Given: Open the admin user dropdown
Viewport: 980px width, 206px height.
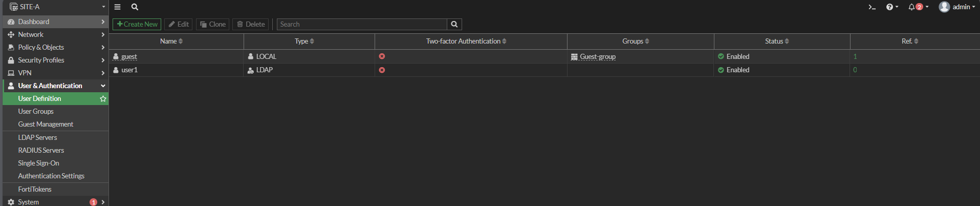Looking at the screenshot, I should point(957,7).
